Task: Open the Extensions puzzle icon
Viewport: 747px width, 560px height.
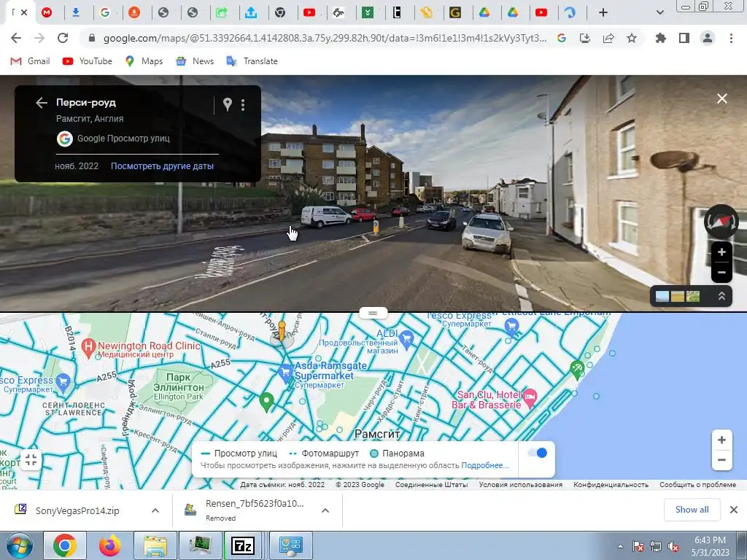Action: click(661, 38)
